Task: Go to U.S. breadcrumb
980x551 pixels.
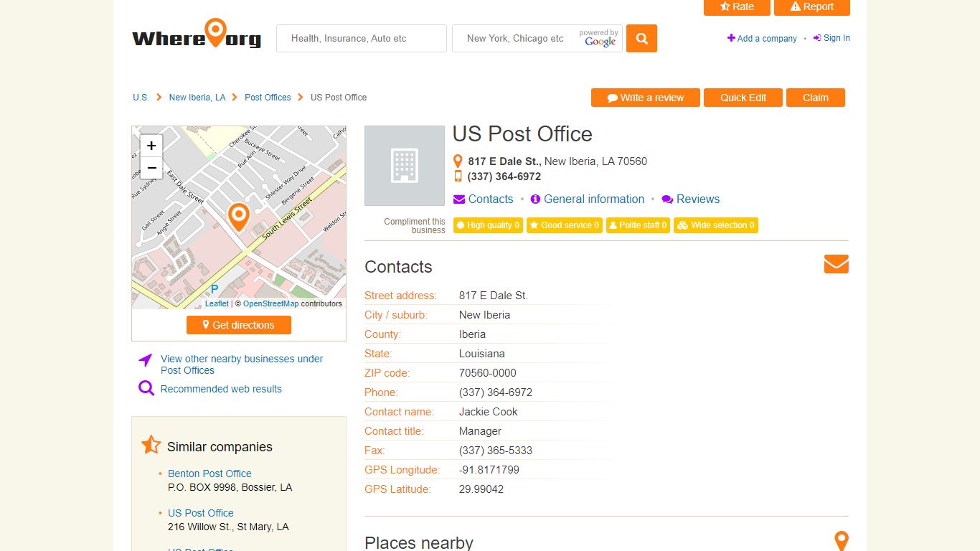Action: click(x=141, y=98)
